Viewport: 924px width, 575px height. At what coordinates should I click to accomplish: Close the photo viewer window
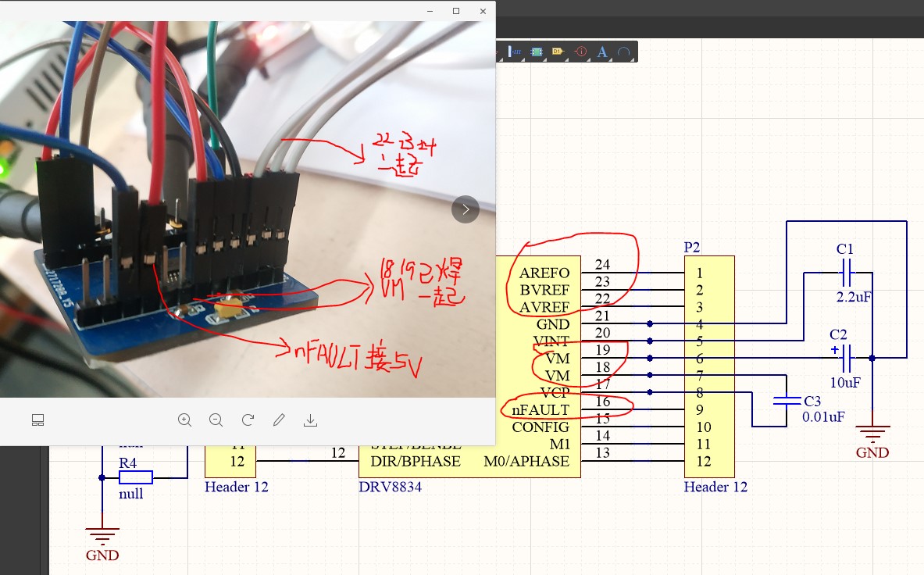[x=483, y=11]
